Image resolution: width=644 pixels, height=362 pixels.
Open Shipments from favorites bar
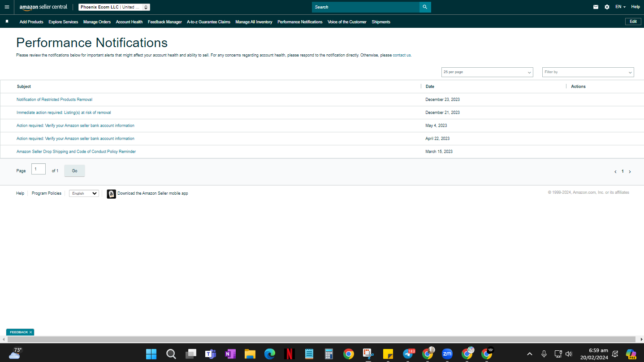(x=381, y=22)
